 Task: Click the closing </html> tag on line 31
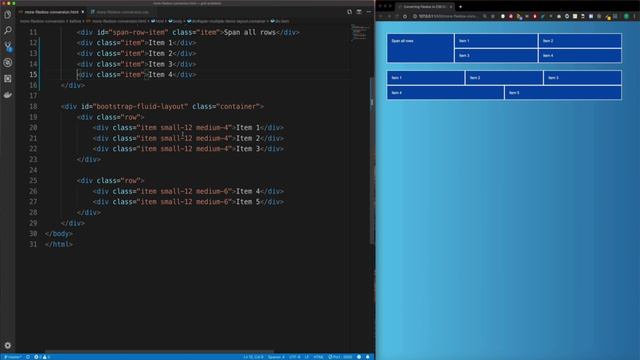coord(59,244)
